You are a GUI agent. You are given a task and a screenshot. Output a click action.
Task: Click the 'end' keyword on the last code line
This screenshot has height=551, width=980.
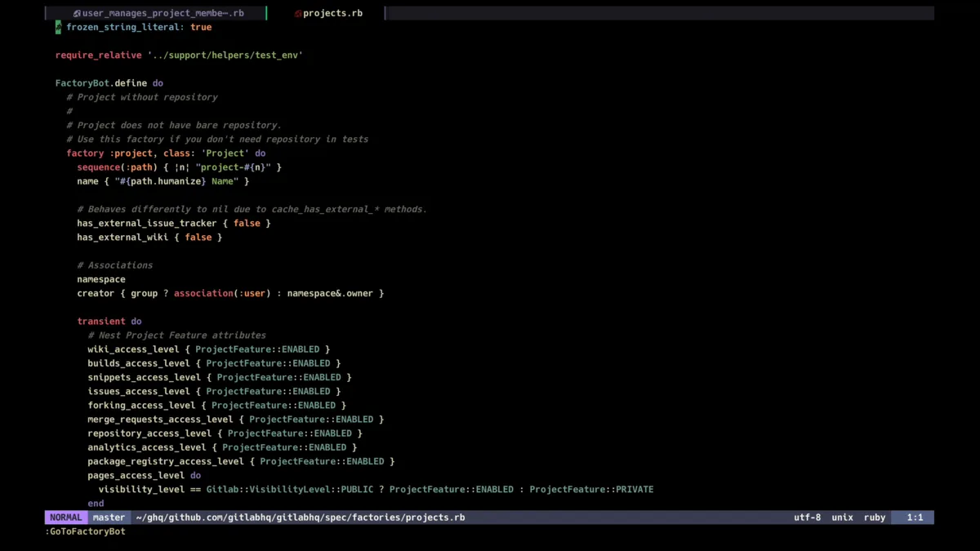96,504
